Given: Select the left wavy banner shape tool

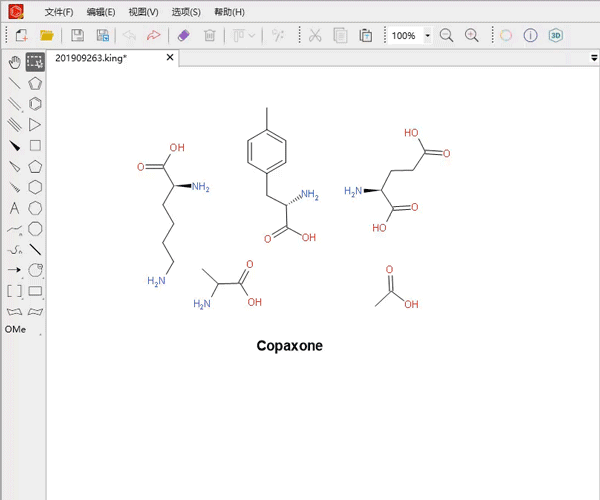Looking at the screenshot, I should (15, 312).
